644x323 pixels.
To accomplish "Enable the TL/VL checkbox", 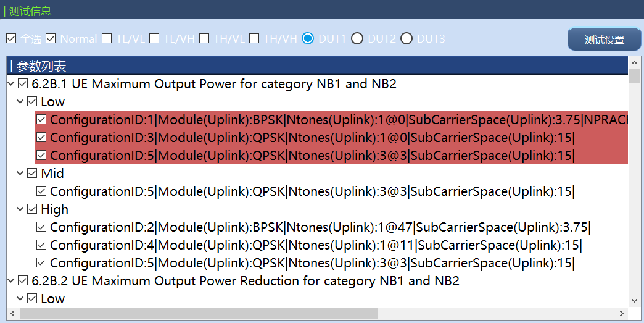I will click(107, 39).
